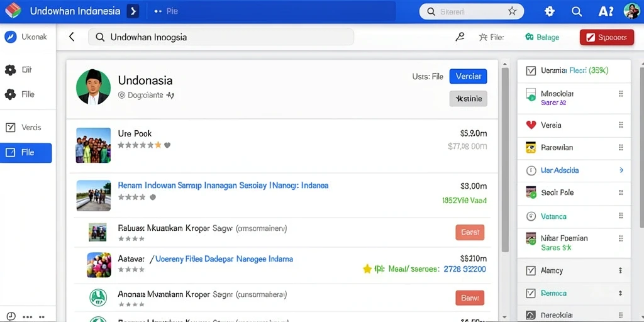Click the red Sipecers button

(607, 37)
